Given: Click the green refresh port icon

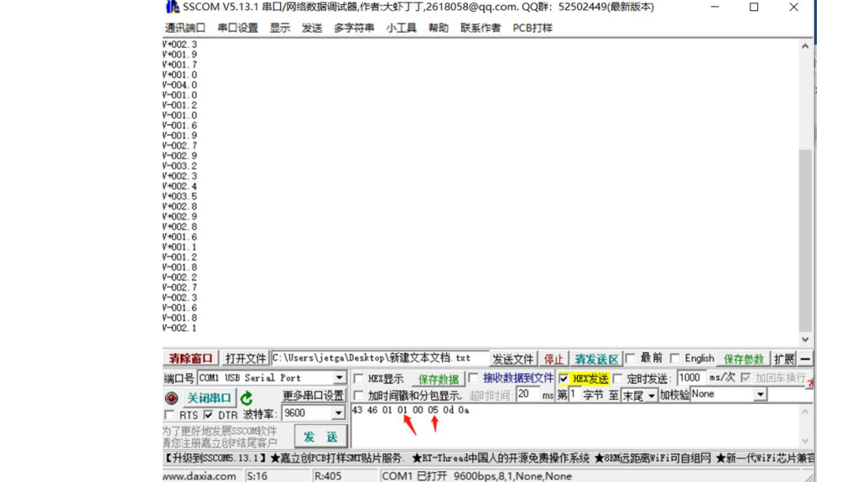Looking at the screenshot, I should (x=247, y=397).
